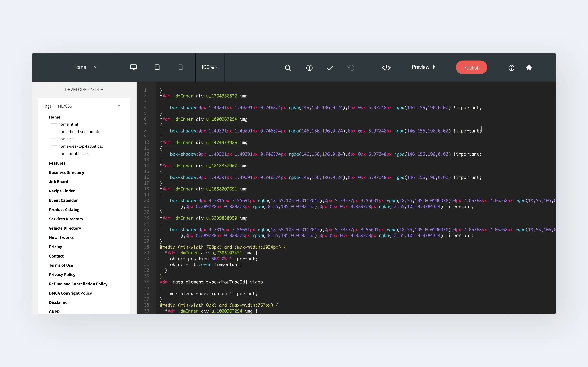Click the undo arrow icon
588x367 pixels.
(x=351, y=68)
